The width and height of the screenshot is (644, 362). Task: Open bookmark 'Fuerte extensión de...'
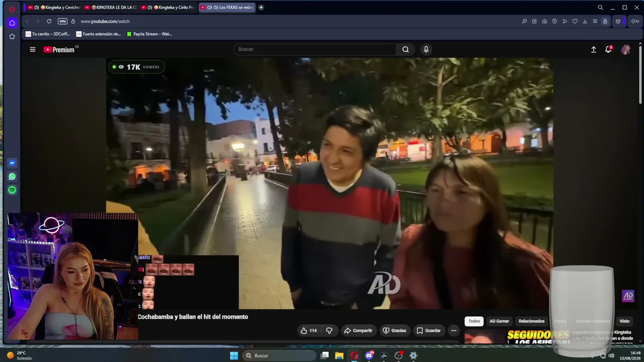(x=99, y=34)
